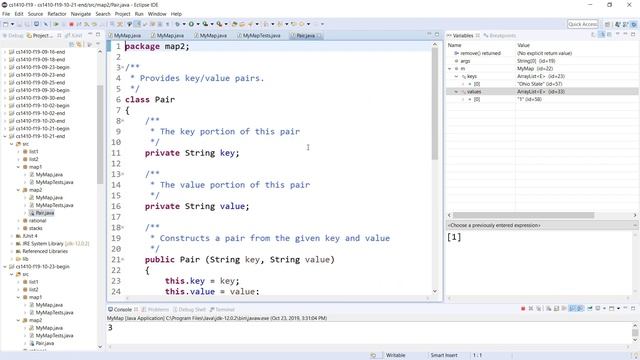
Task: Click the Name column header in Variables
Action: click(x=455, y=45)
